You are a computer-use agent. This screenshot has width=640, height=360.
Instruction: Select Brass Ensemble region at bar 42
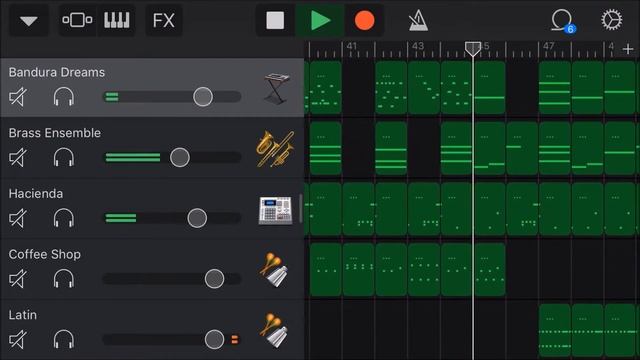pyautogui.click(x=391, y=149)
